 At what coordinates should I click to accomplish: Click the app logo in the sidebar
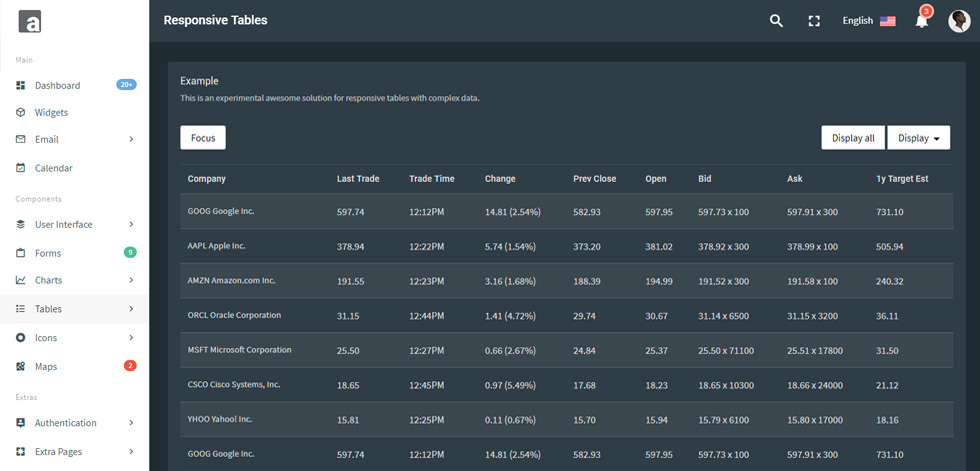(x=29, y=21)
